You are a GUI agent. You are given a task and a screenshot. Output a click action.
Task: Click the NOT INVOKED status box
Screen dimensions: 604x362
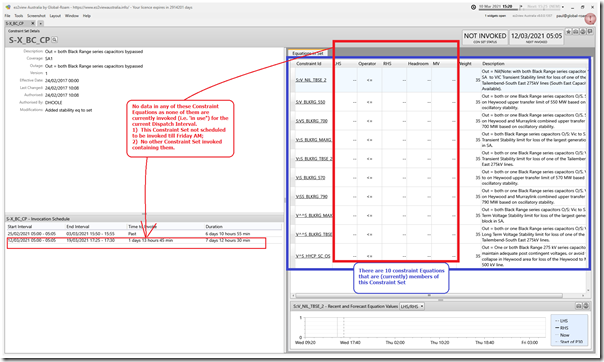pyautogui.click(x=485, y=37)
